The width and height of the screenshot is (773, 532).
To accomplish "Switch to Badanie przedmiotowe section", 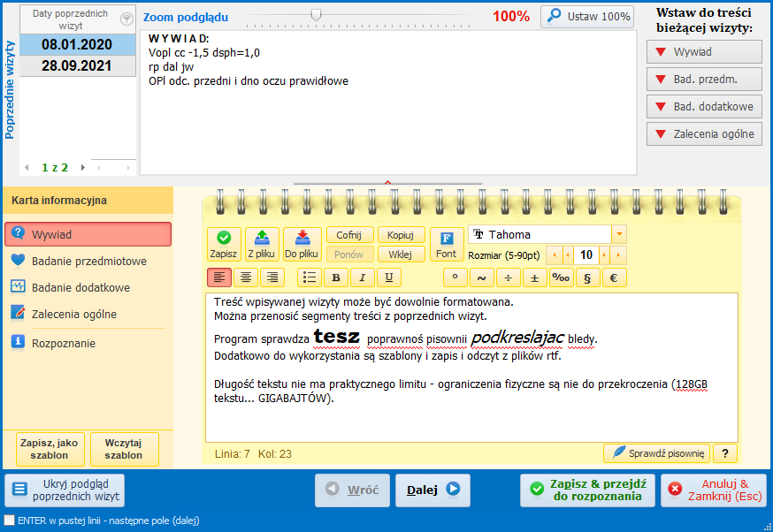I will tap(88, 261).
